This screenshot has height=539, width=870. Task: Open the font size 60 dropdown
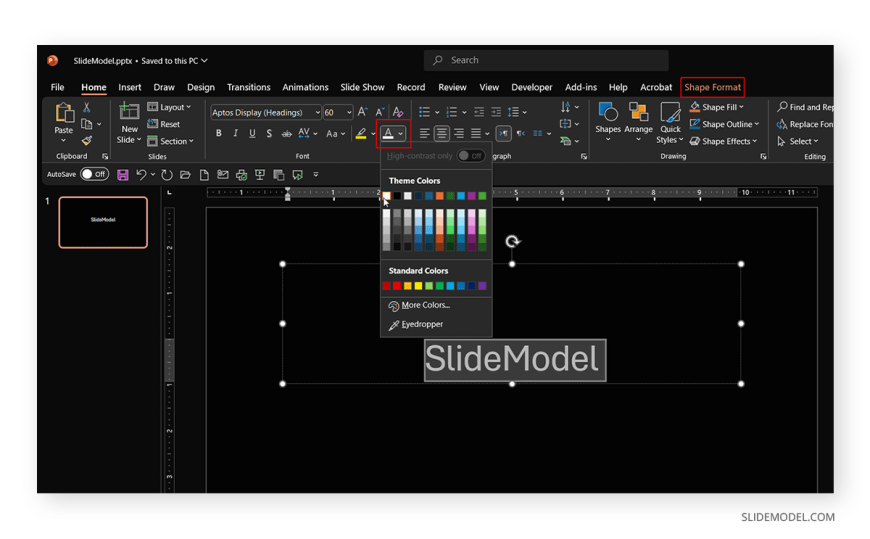(x=349, y=113)
